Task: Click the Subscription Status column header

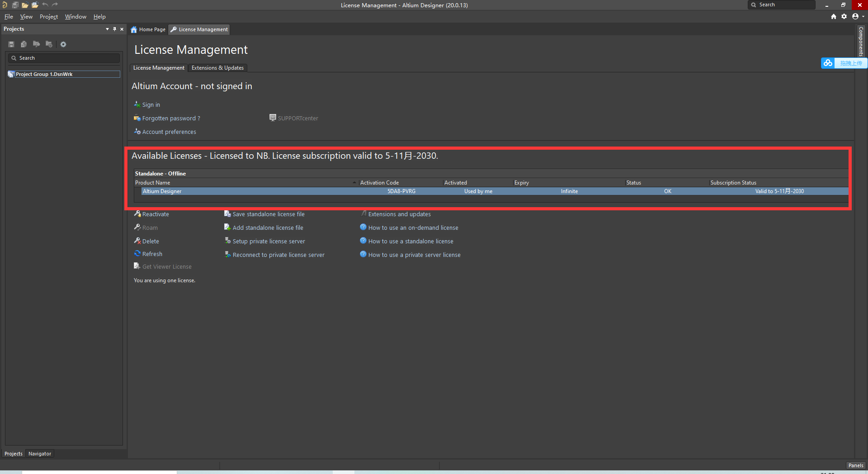Action: [778, 183]
